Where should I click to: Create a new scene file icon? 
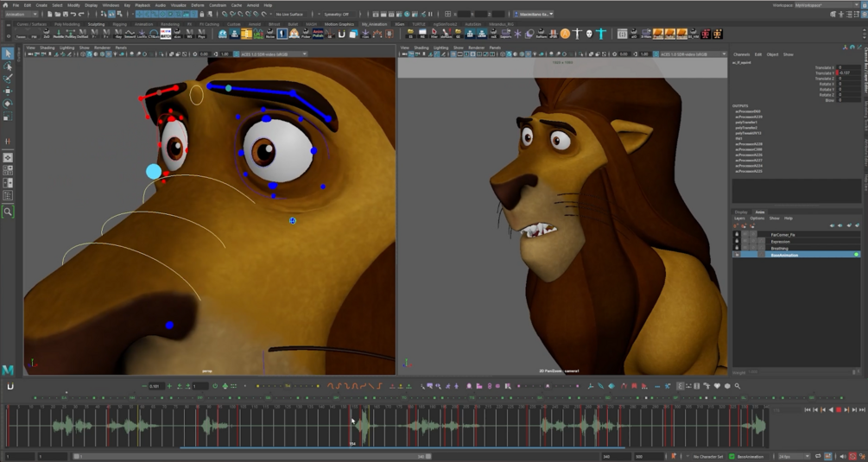(x=50, y=14)
